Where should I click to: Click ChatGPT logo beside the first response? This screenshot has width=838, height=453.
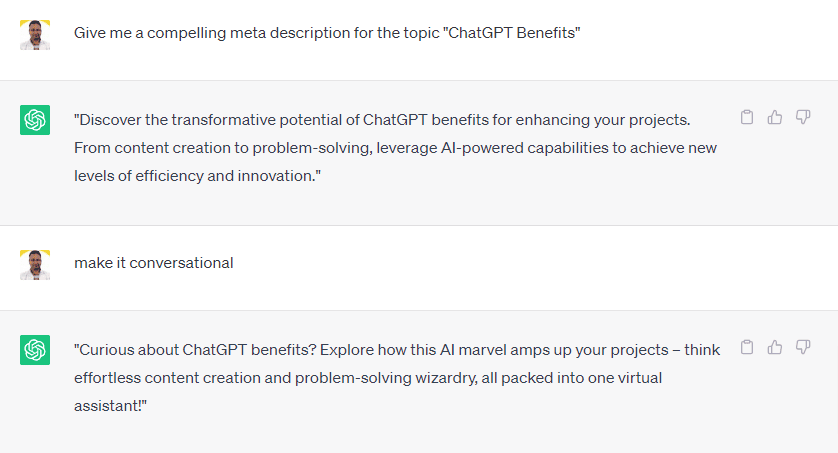click(35, 120)
